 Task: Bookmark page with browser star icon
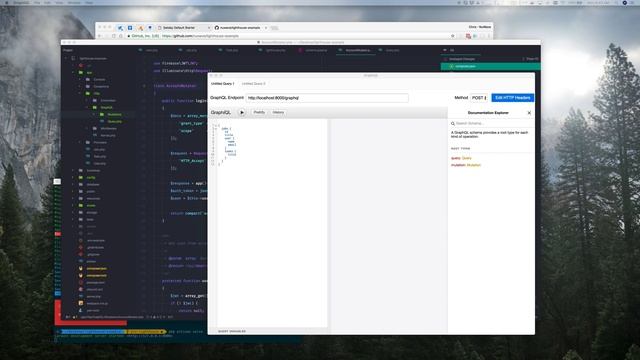pos(452,36)
